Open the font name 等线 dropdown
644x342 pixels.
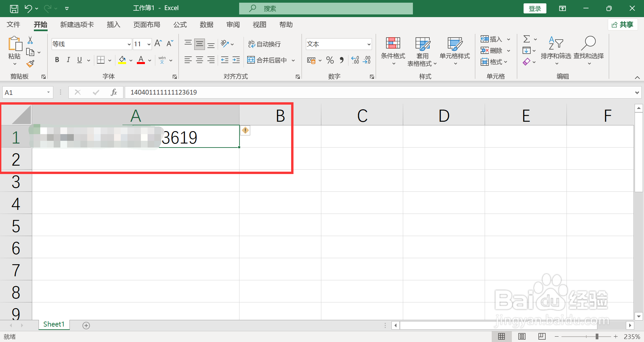(129, 44)
